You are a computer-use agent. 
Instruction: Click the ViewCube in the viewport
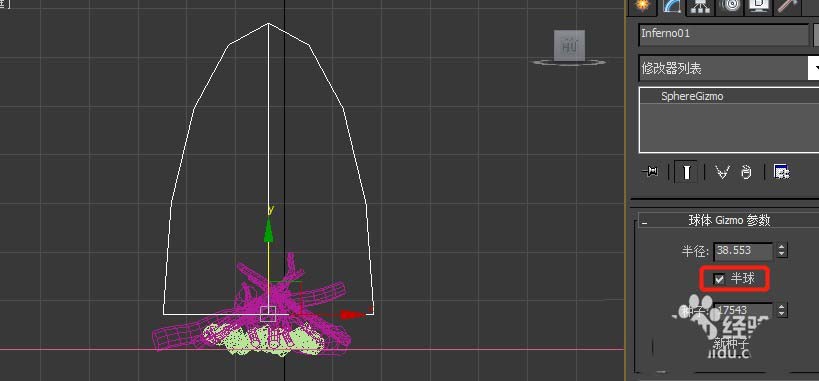[x=569, y=47]
